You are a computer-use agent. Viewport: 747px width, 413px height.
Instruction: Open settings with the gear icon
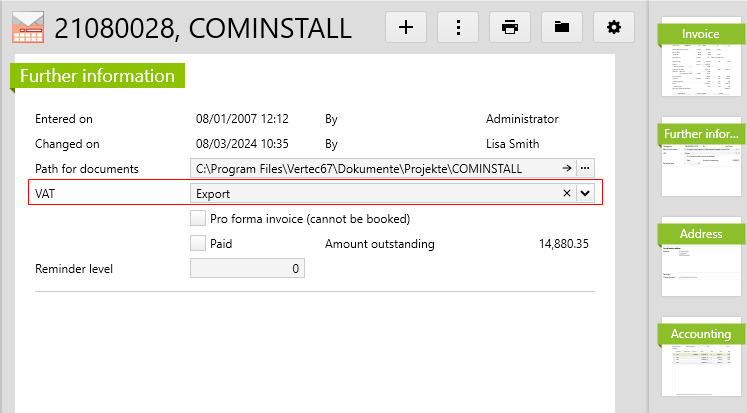tap(614, 27)
